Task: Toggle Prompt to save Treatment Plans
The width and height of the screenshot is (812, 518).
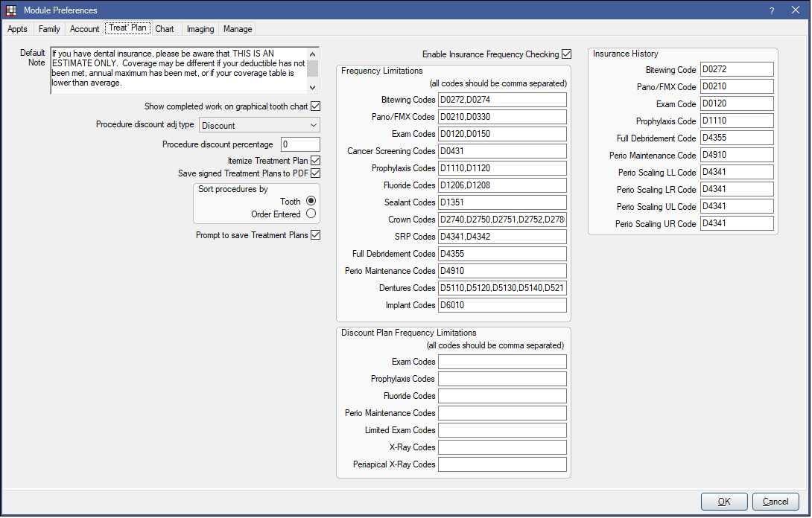Action: click(315, 235)
